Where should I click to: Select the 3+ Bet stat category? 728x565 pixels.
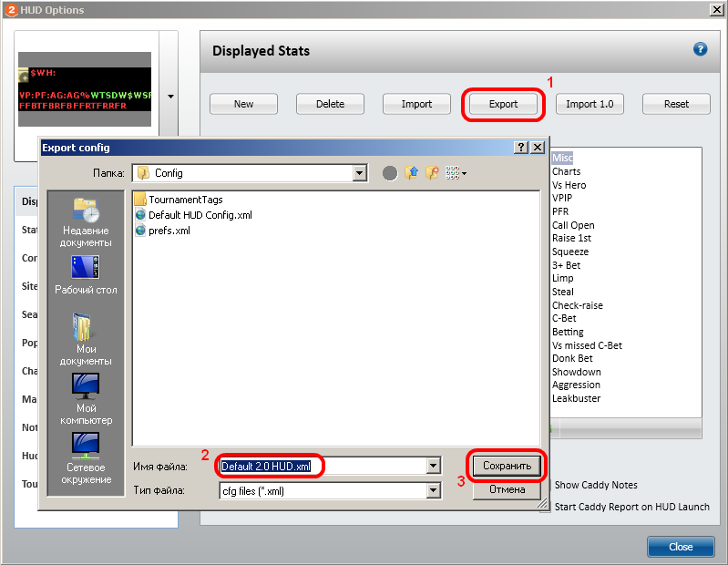[x=566, y=265]
